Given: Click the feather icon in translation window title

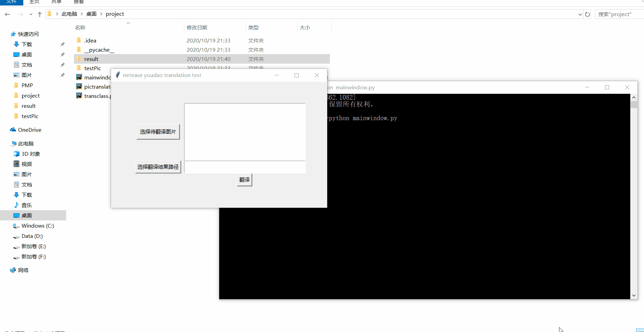Looking at the screenshot, I should [x=117, y=75].
